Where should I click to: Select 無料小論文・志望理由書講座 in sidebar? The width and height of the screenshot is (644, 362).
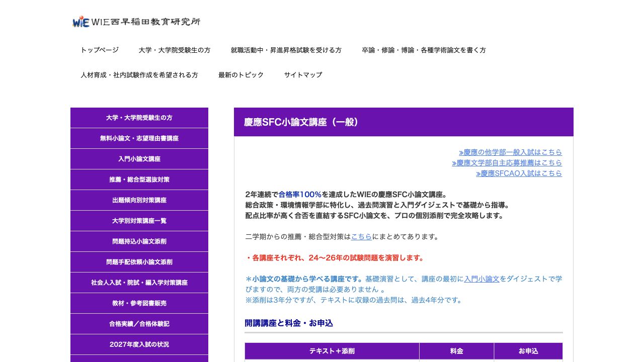139,138
